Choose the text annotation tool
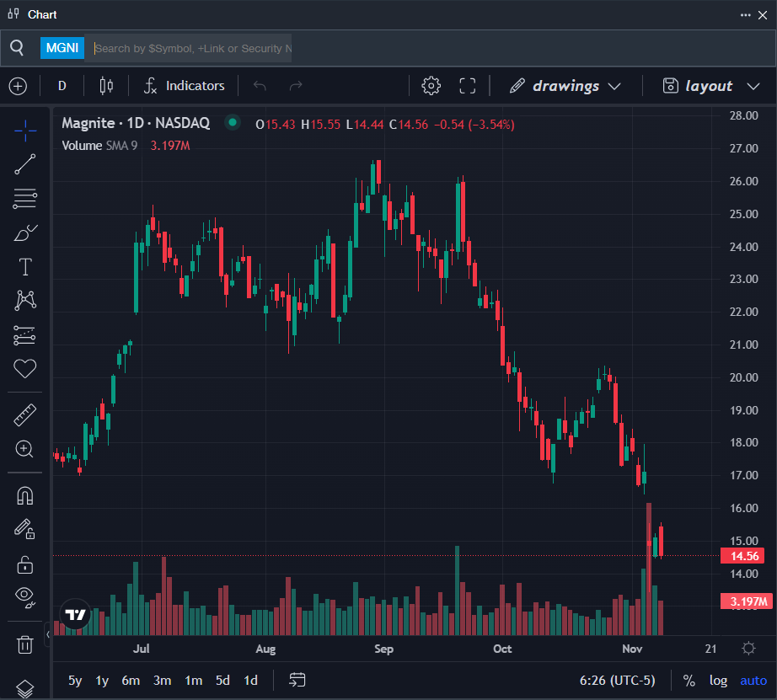The image size is (777, 700). point(25,267)
